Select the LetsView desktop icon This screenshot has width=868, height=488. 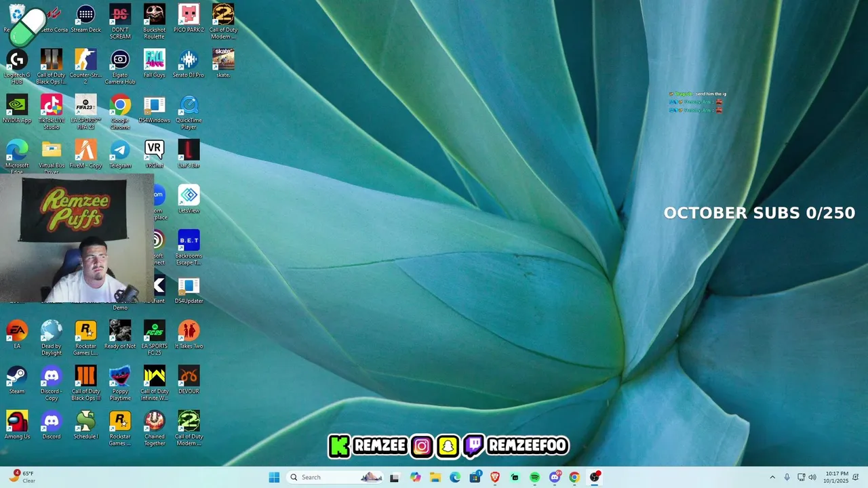point(189,199)
